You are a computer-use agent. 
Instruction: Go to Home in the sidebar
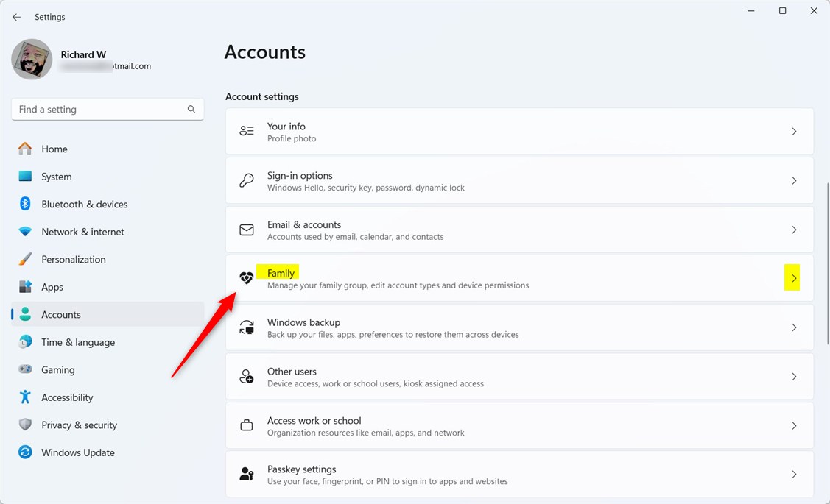[x=54, y=149]
